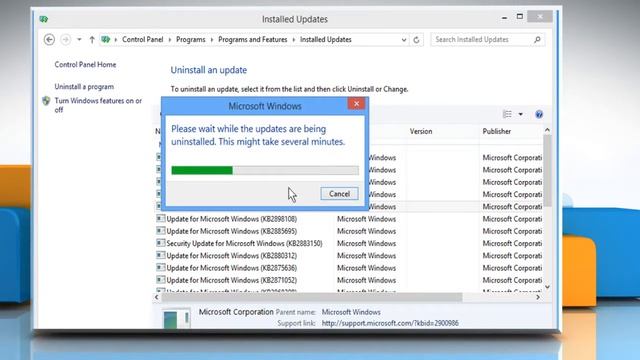Select Update for Microsoft Windows (KB2875636)
Image resolution: width=640 pixels, height=360 pixels.
click(x=231, y=268)
